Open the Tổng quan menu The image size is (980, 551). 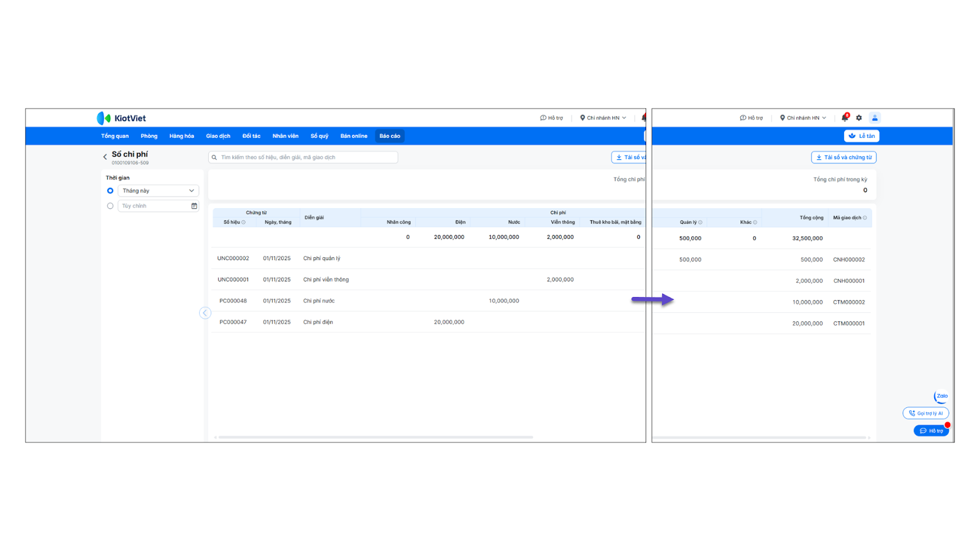coord(115,136)
